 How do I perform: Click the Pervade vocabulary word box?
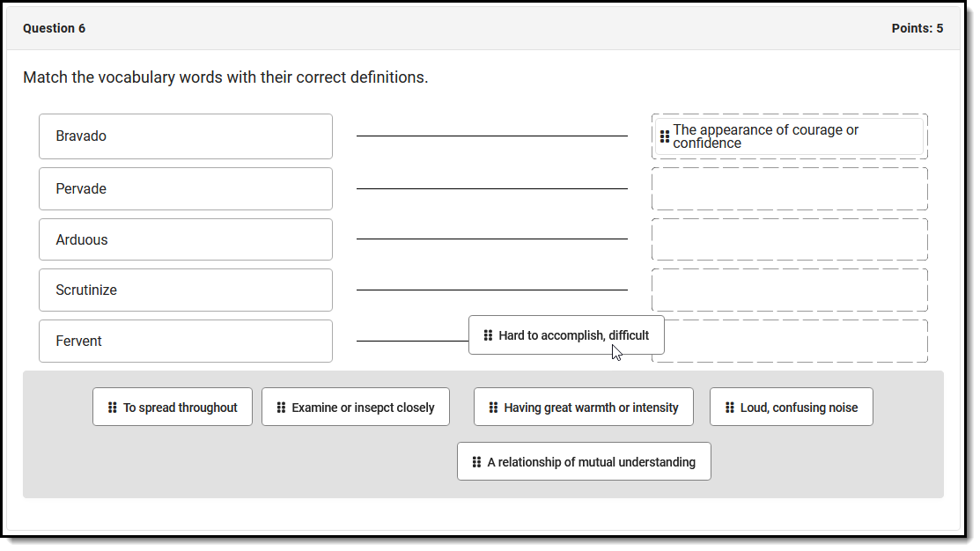coord(185,189)
